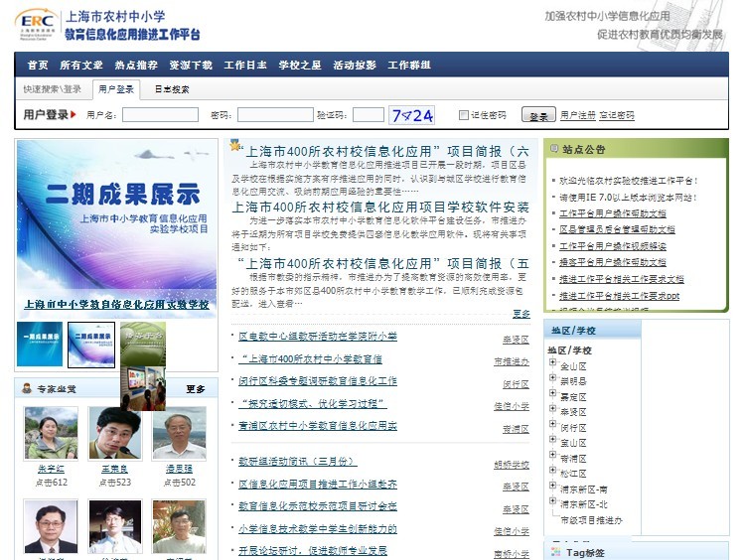Expand the 金山区 tree node
Viewport: 745px width, 560px height.
[552, 364]
